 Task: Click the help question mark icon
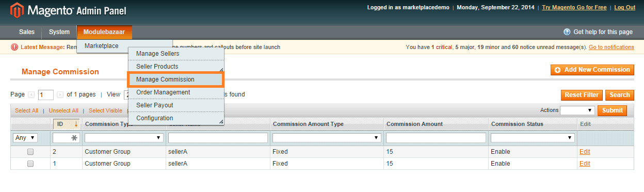coord(567,32)
